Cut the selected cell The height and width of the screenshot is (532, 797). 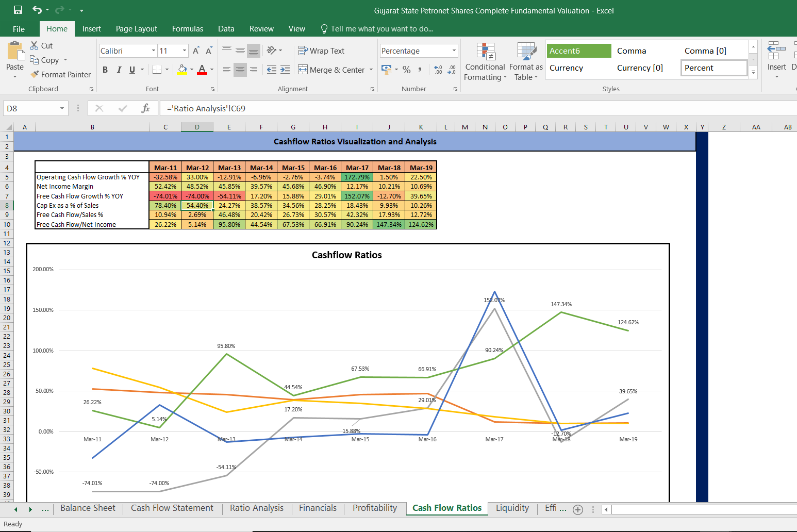[x=41, y=45]
